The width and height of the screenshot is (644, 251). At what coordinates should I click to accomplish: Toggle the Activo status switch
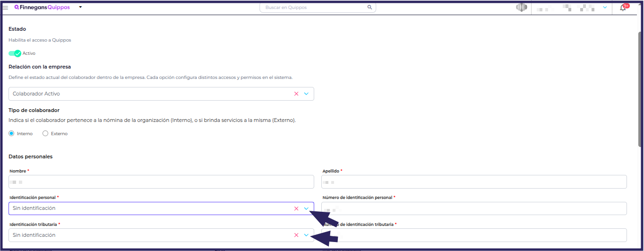(15, 53)
